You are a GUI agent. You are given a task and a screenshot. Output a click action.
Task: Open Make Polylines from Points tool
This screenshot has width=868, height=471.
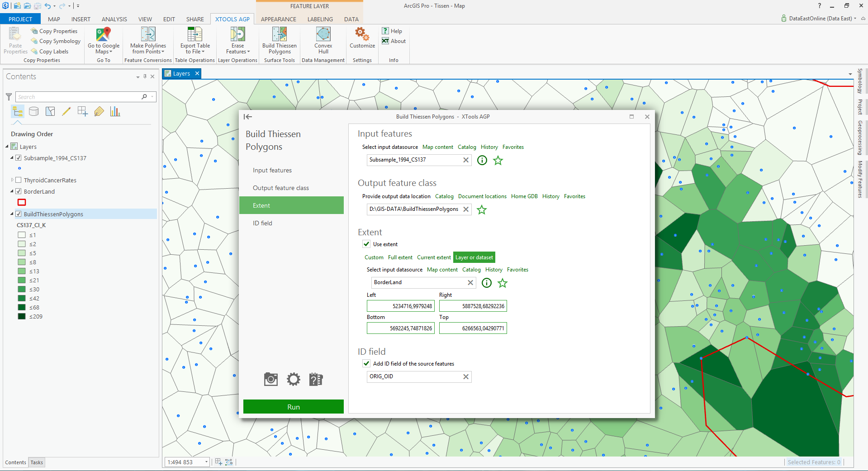pyautogui.click(x=148, y=41)
